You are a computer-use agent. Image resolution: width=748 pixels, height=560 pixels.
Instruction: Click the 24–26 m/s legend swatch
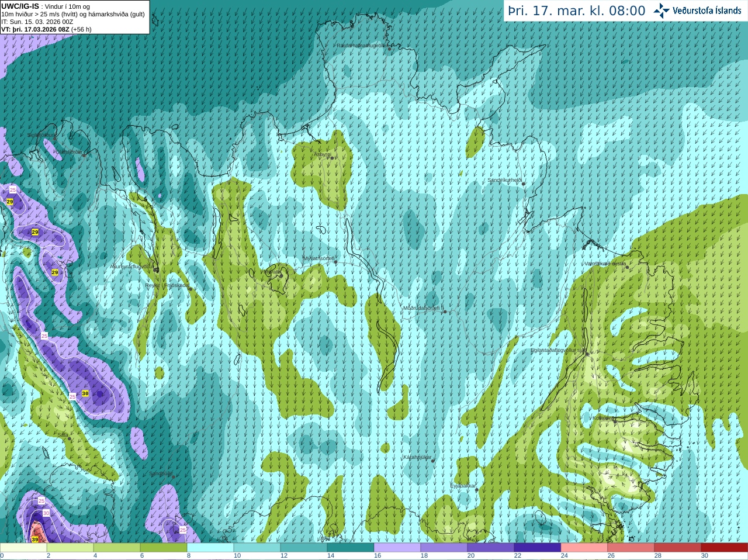(x=584, y=548)
